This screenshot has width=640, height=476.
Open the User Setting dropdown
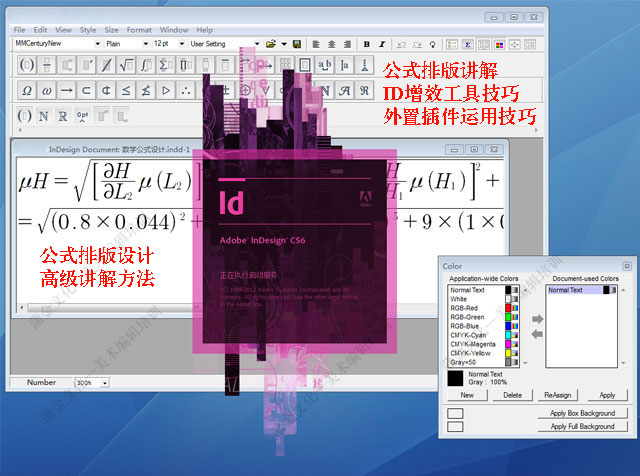257,44
